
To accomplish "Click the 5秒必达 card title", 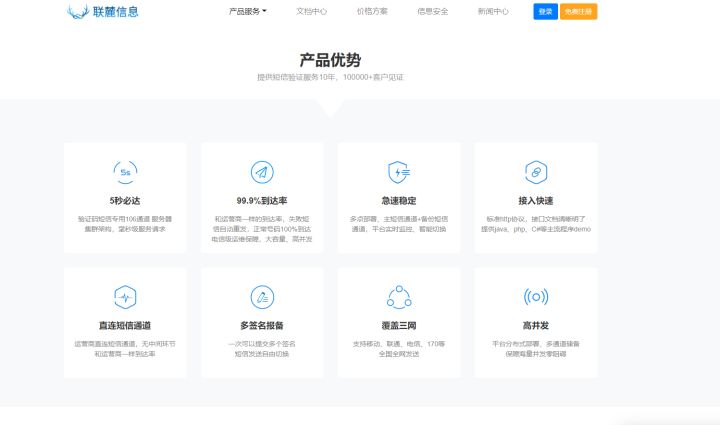I will pos(125,201).
